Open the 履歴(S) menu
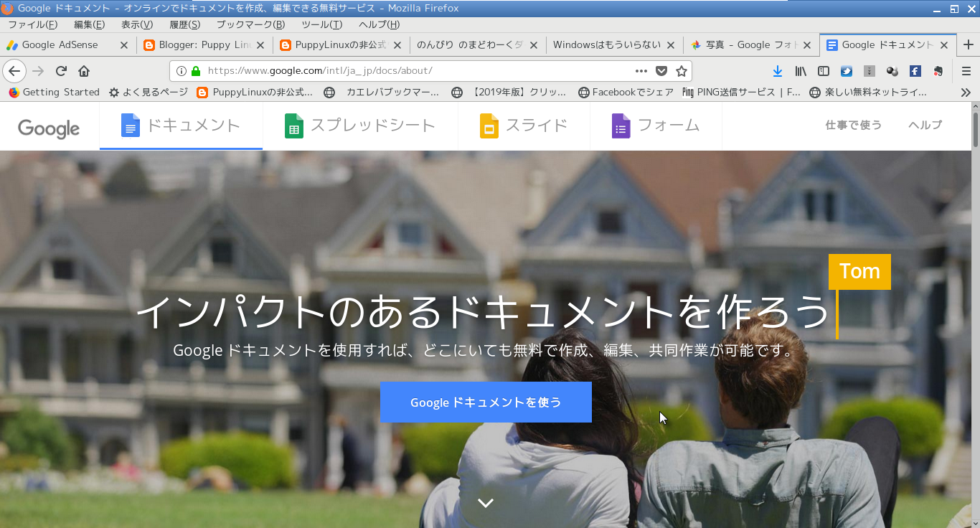Screen dimensions: 980x528 [x=185, y=24]
